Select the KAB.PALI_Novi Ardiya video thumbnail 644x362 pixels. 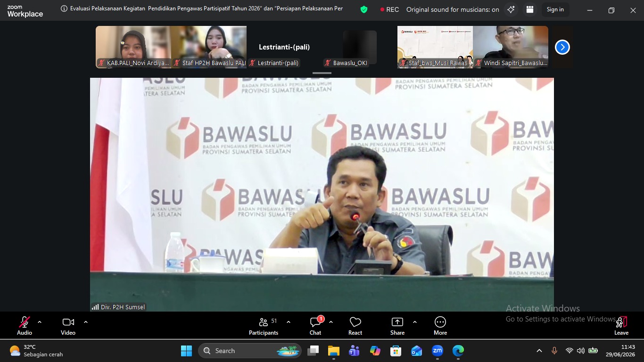133,47
